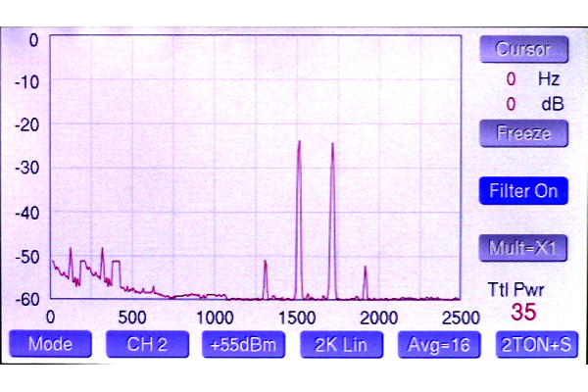Screen dimensions: 588x392
Task: Tap the 2TON+S signal button
Action: 537,345
